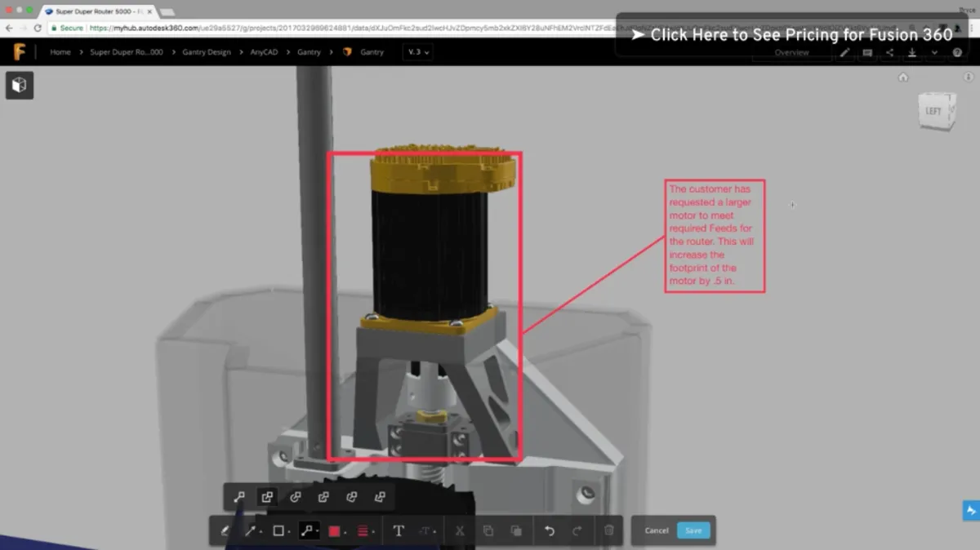This screenshot has width=980, height=550.
Task: Click the Secure padlock indicator
Action: [67, 28]
